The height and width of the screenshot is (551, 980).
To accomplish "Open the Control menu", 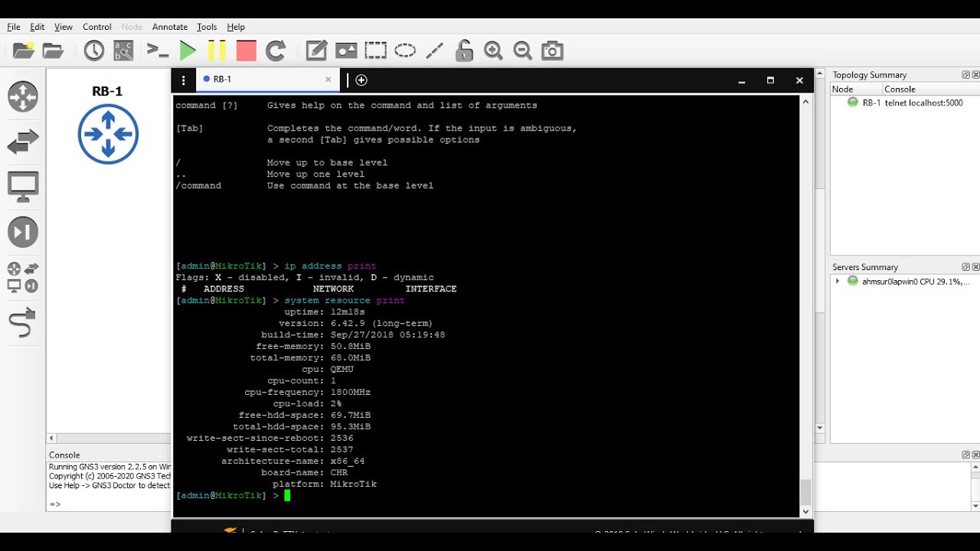I will pos(97,27).
